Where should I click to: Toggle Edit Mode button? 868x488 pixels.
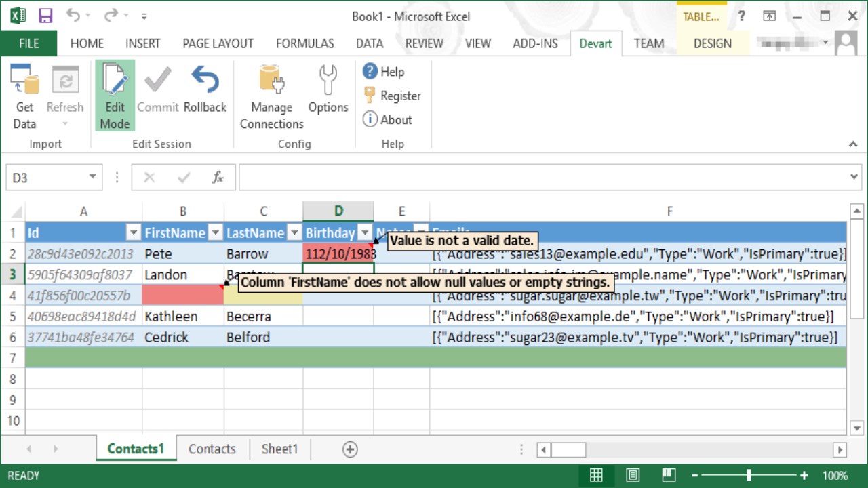tap(115, 96)
